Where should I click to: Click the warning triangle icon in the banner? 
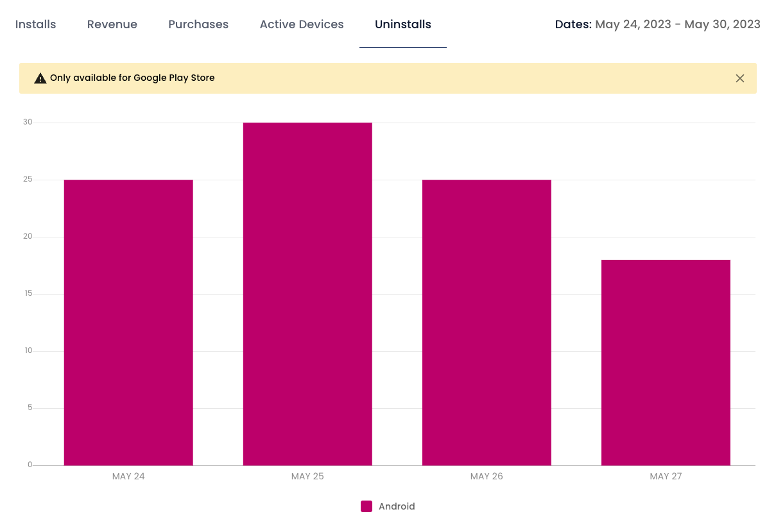[x=40, y=78]
